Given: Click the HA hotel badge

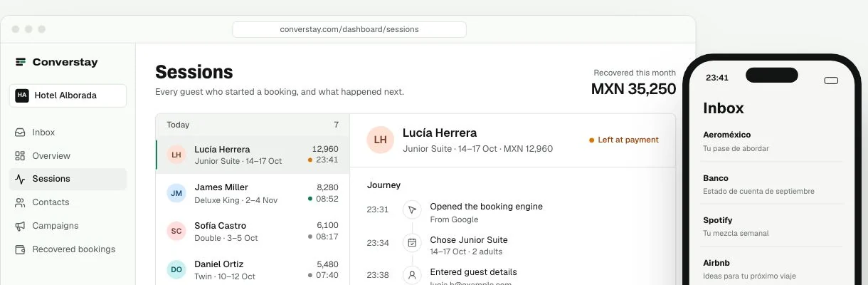Looking at the screenshot, I should pyautogui.click(x=22, y=95).
